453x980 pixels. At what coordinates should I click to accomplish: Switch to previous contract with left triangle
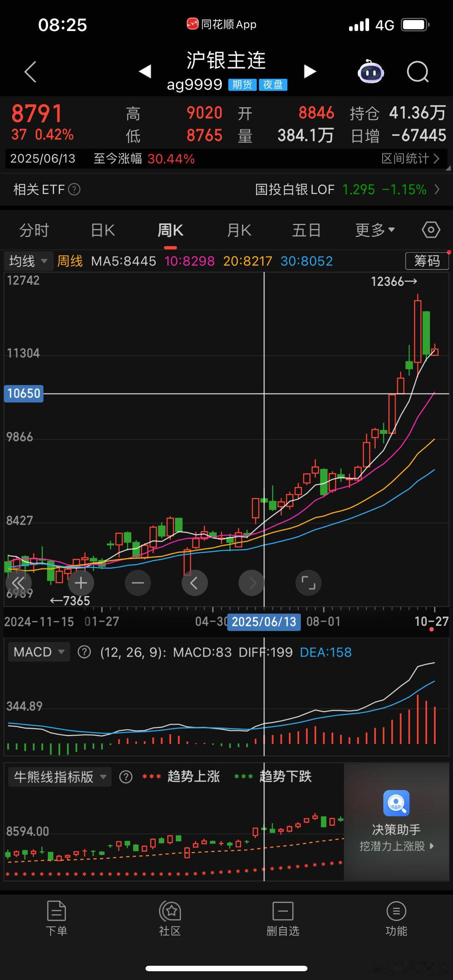(x=145, y=71)
